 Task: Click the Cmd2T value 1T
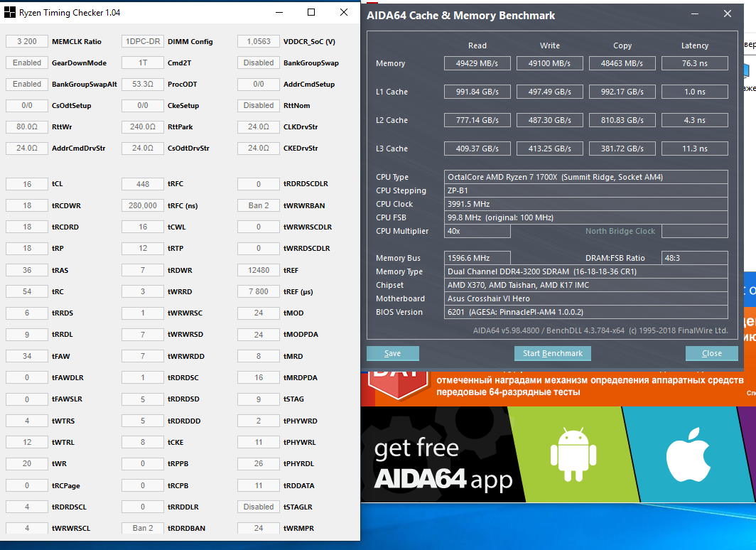(143, 63)
